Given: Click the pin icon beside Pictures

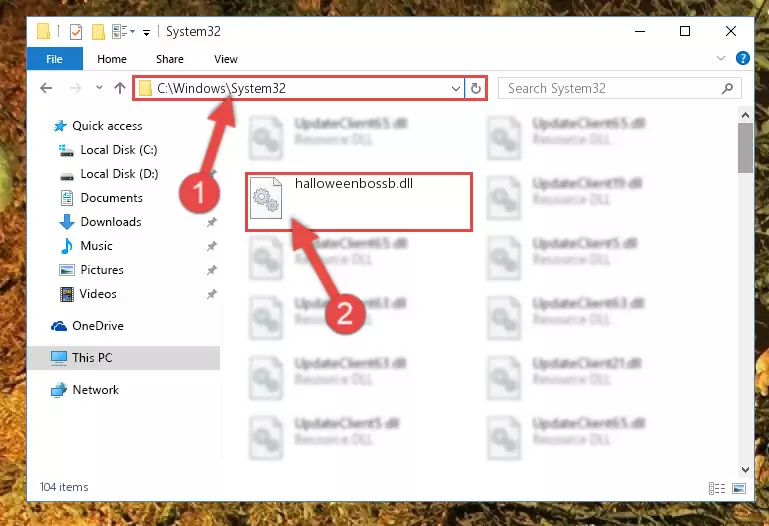Looking at the screenshot, I should 211,270.
